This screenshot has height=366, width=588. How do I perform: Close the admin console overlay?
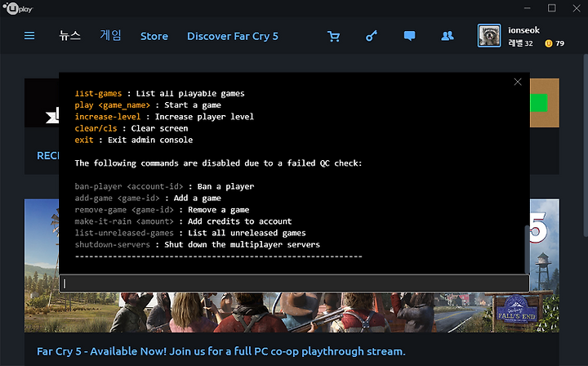[518, 82]
